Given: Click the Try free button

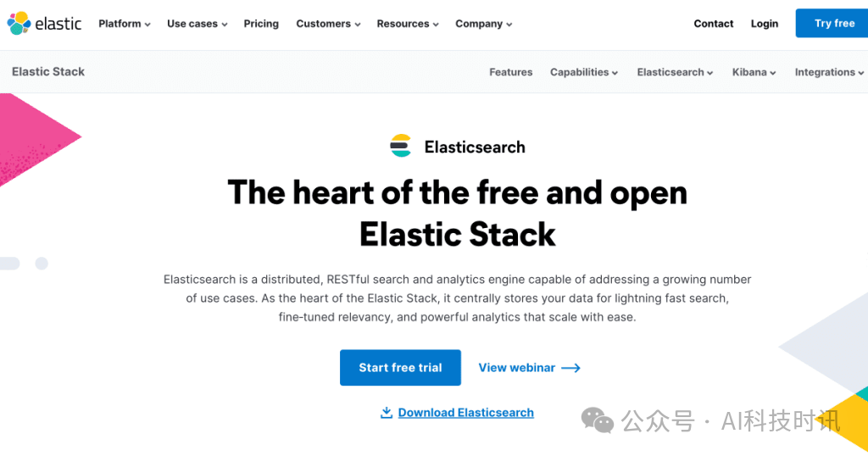Looking at the screenshot, I should tap(834, 24).
